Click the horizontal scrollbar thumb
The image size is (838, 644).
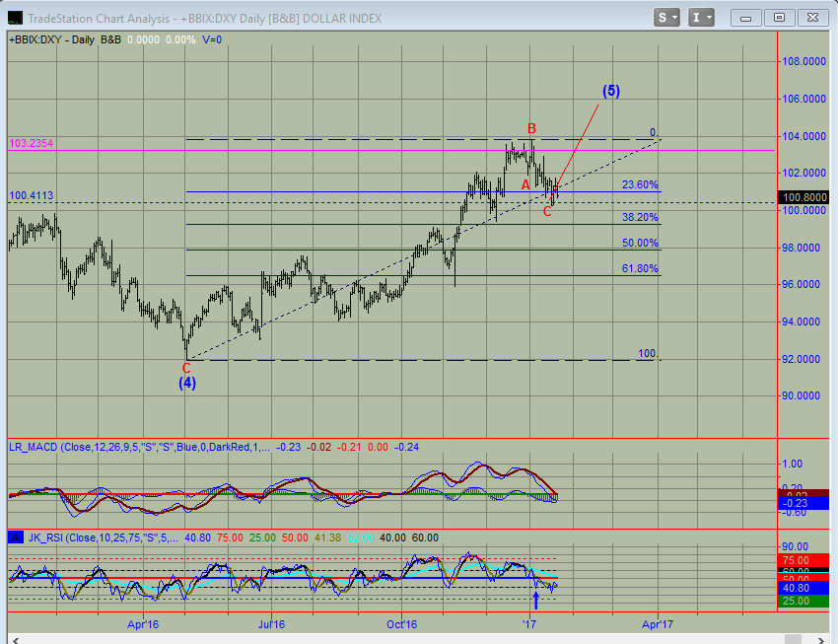click(793, 640)
